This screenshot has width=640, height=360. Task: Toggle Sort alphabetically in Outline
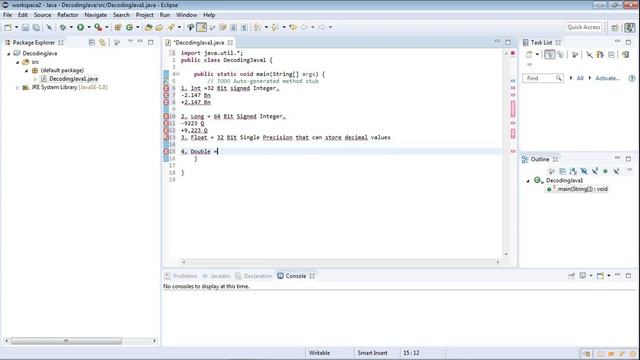573,171
